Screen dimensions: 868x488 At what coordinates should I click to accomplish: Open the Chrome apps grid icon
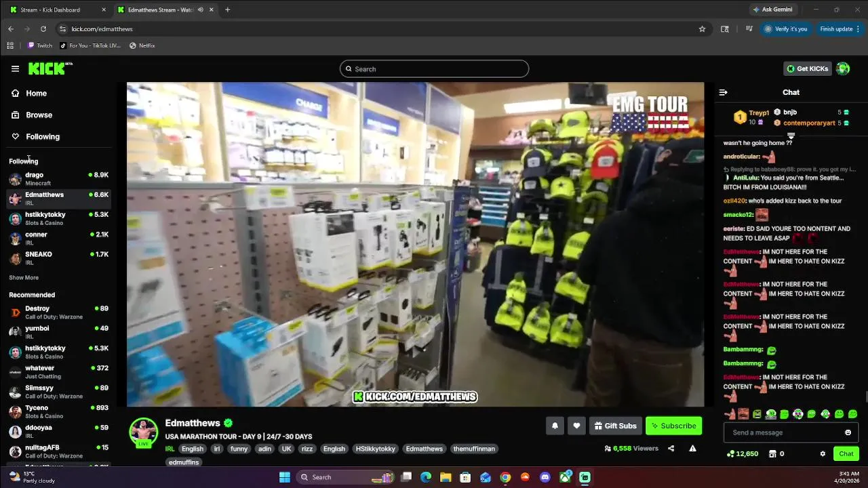[9, 45]
